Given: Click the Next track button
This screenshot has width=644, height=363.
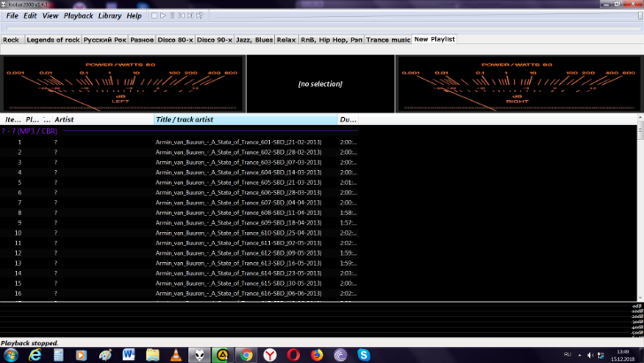Looking at the screenshot, I should click(190, 16).
